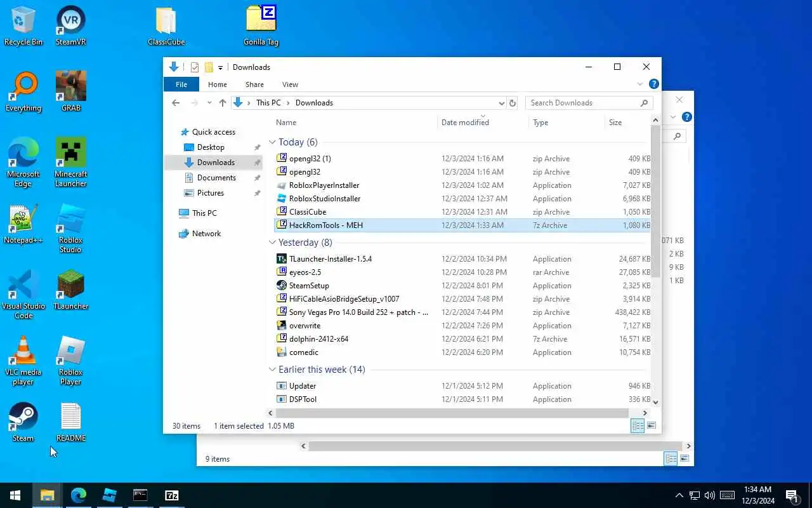Viewport: 812px width, 508px height.
Task: Click the terminal icon in the taskbar
Action: (x=140, y=495)
